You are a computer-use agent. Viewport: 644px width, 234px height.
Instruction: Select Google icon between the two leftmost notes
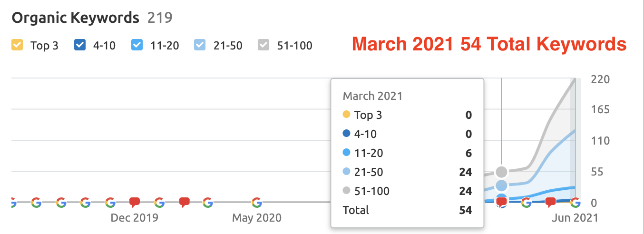click(159, 203)
